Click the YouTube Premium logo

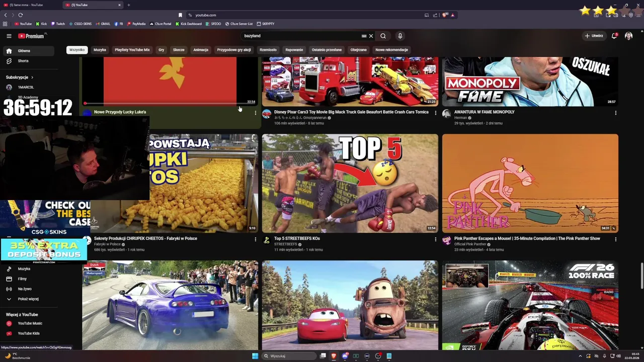pyautogui.click(x=31, y=36)
